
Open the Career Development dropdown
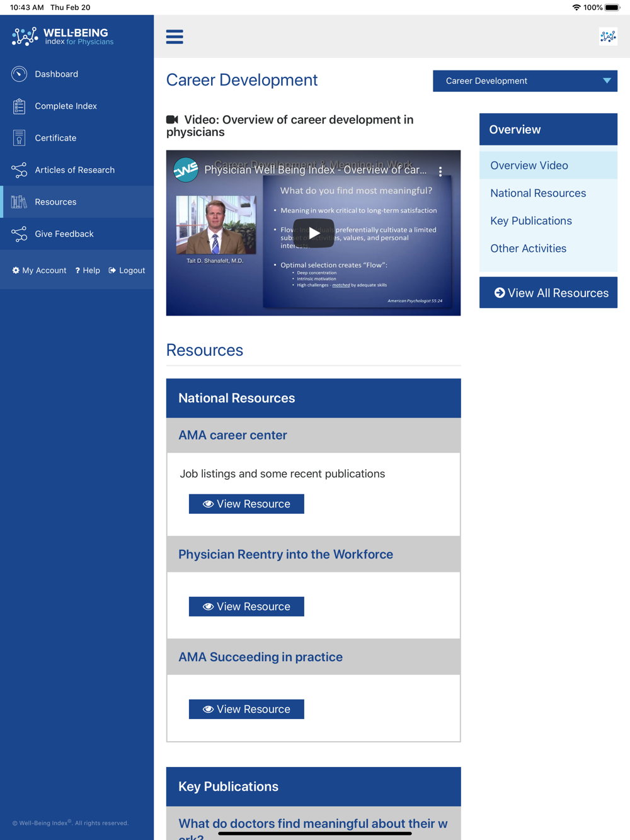[525, 81]
